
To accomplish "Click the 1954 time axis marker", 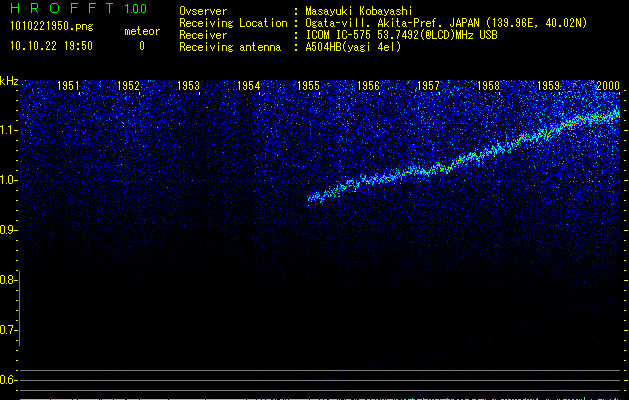I will (248, 85).
